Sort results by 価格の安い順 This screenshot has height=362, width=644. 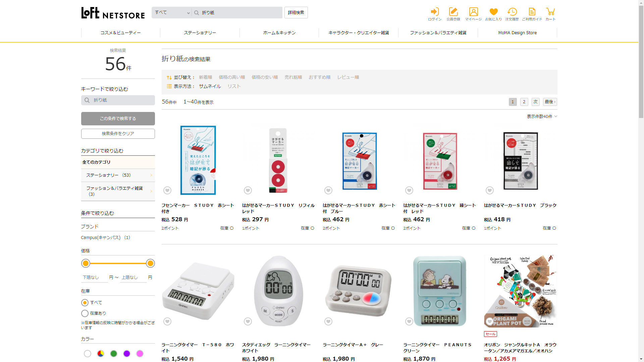[265, 77]
